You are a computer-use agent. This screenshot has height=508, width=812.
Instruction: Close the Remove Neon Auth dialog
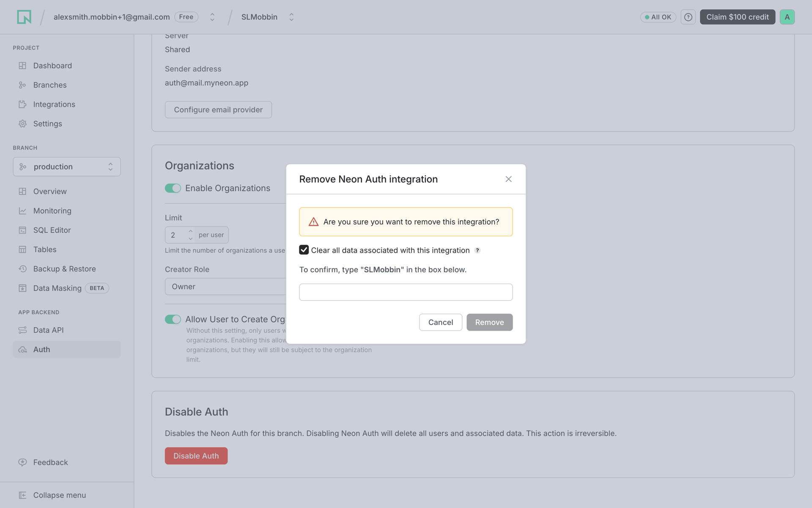[509, 179]
